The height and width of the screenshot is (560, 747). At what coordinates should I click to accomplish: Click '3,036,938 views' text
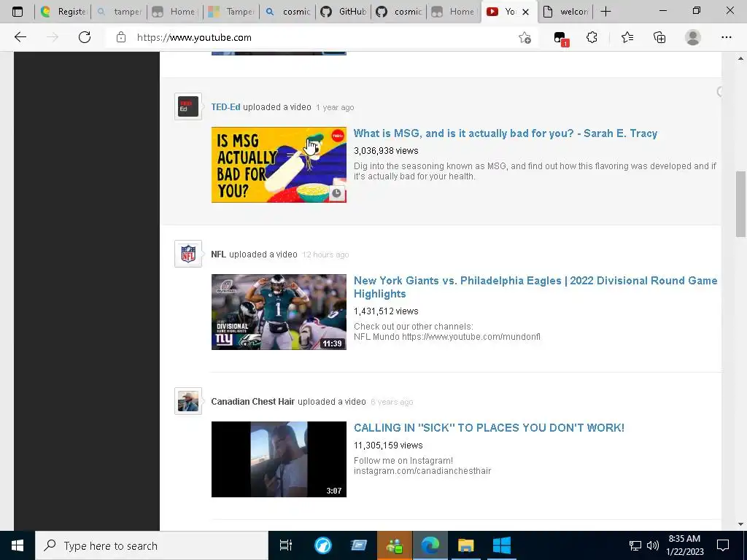386,151
